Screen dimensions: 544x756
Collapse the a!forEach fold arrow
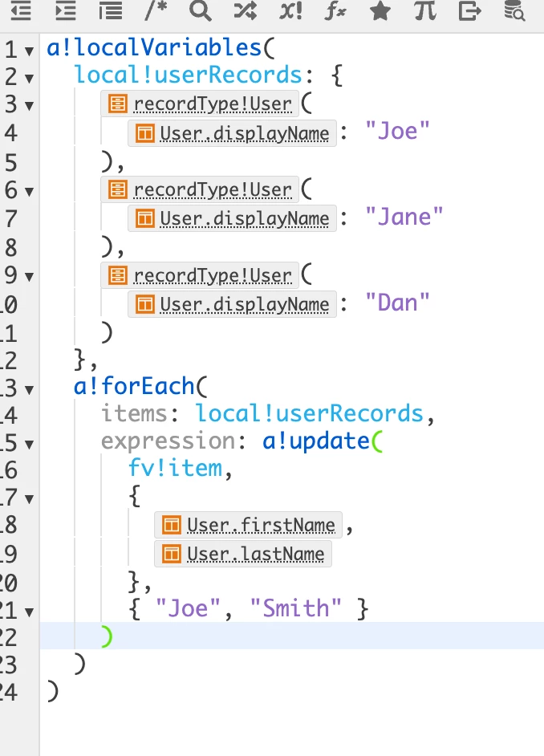30,389
